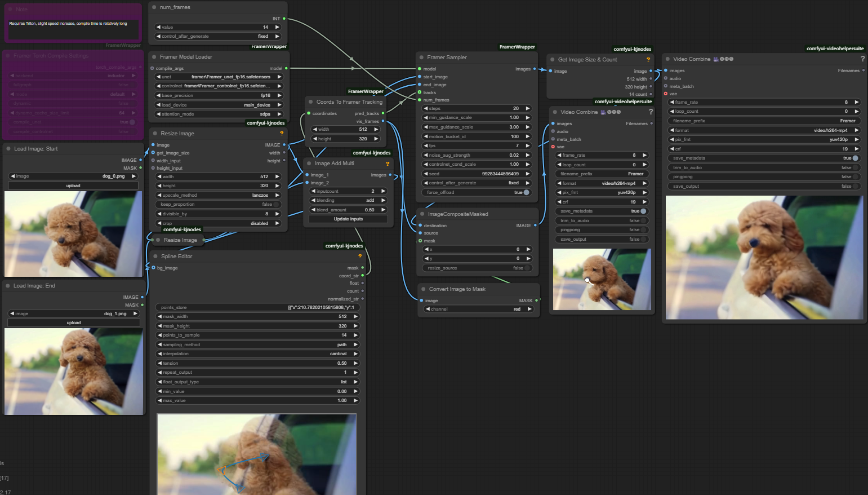Open the unet model dropdown
This screenshot has height=495, width=868.
click(x=219, y=77)
